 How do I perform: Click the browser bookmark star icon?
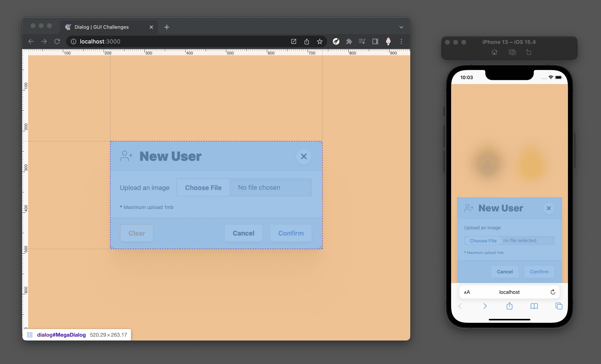320,41
